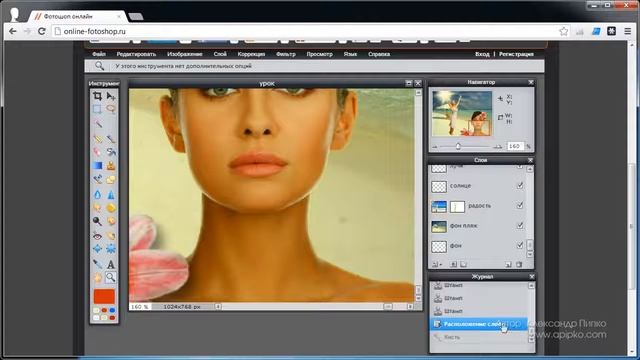Select the Paint Bucket tool
Viewport: 640px width, 360px height.
pos(111,152)
